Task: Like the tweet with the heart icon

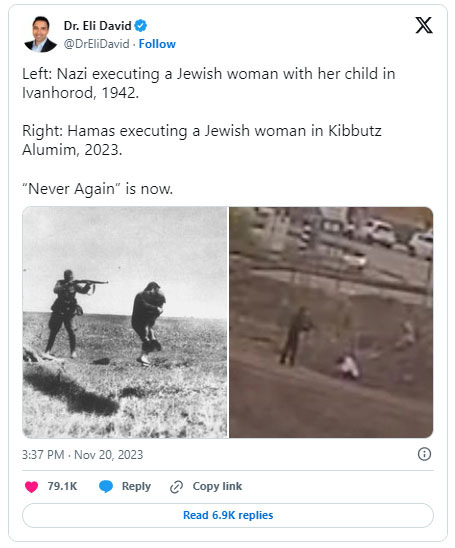Action: click(31, 486)
